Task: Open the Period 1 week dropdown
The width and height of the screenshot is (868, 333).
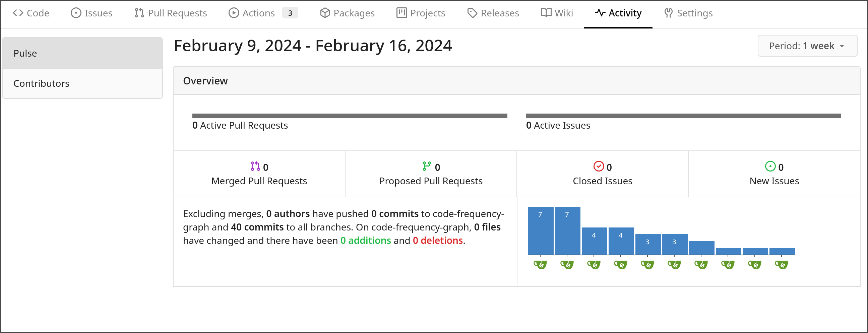Action: pos(807,46)
